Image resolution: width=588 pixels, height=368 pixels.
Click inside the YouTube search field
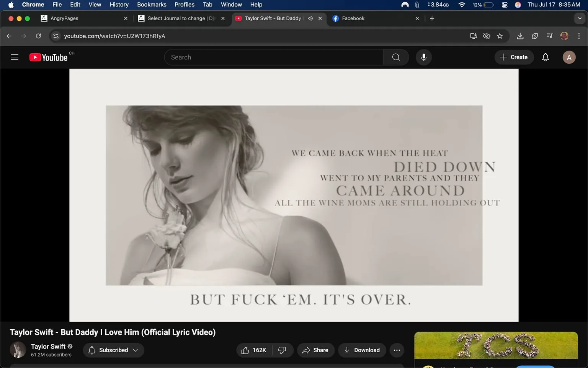pos(274,57)
